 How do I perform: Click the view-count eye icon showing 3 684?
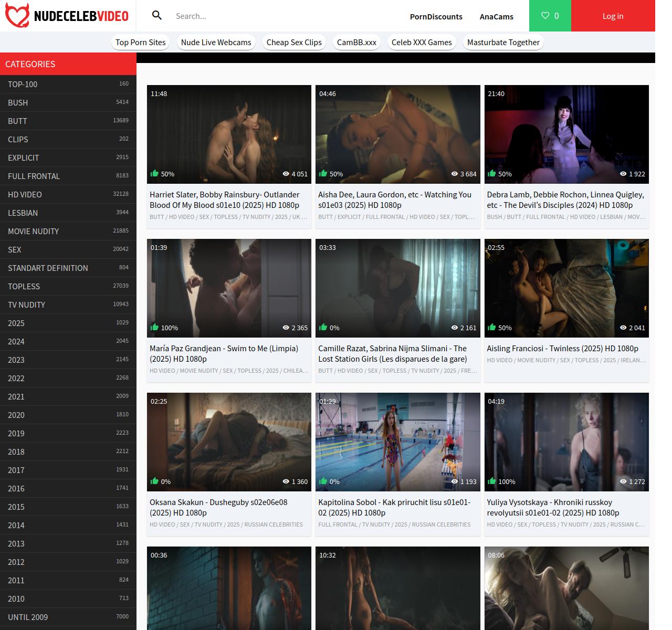pyautogui.click(x=455, y=174)
